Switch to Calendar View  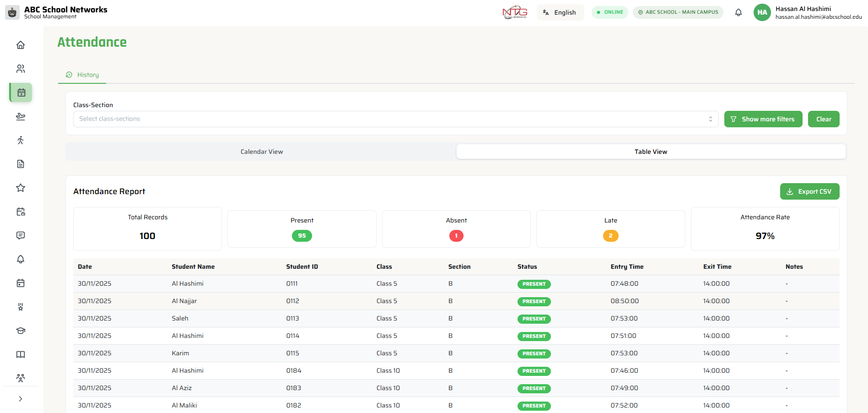click(x=261, y=152)
